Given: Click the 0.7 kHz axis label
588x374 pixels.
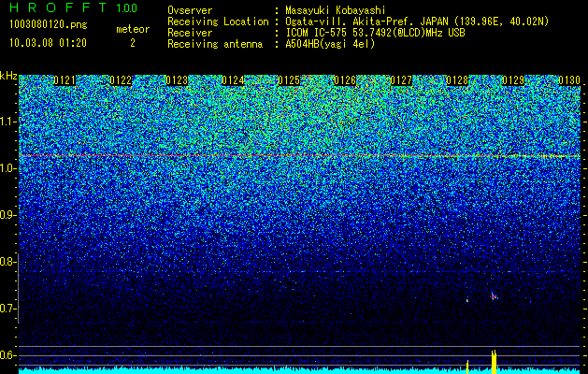Looking at the screenshot, I should click(x=7, y=309).
